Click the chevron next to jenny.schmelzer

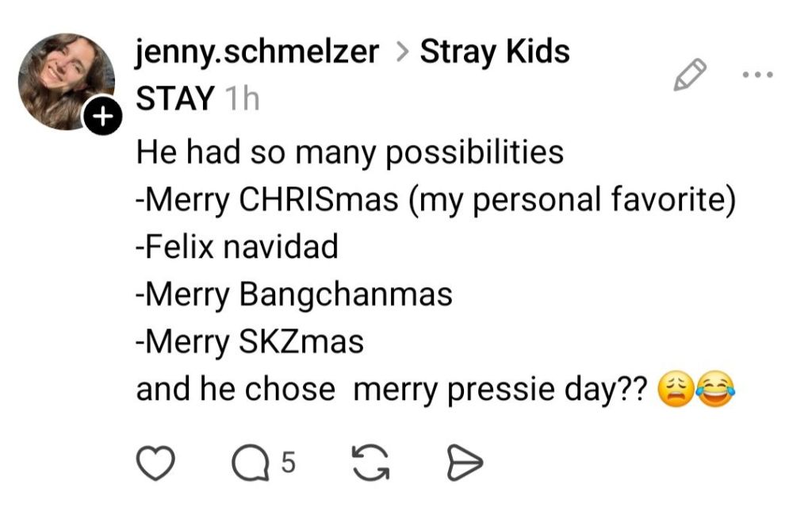[x=402, y=53]
